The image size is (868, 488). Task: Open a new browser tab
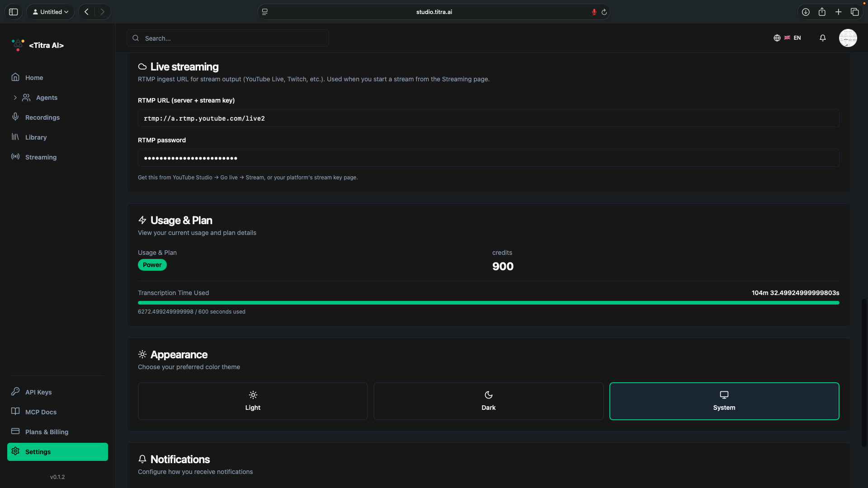coord(838,12)
